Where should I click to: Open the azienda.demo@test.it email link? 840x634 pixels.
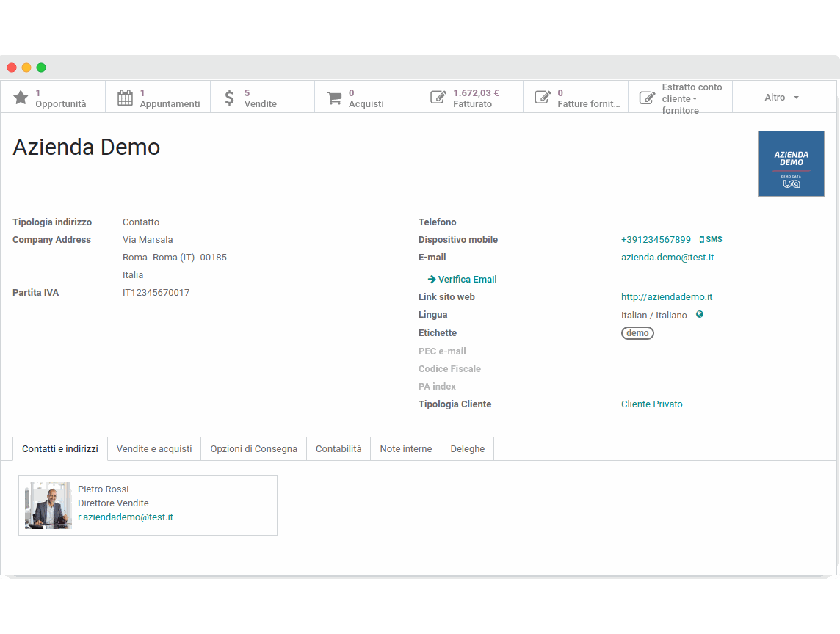tap(667, 257)
